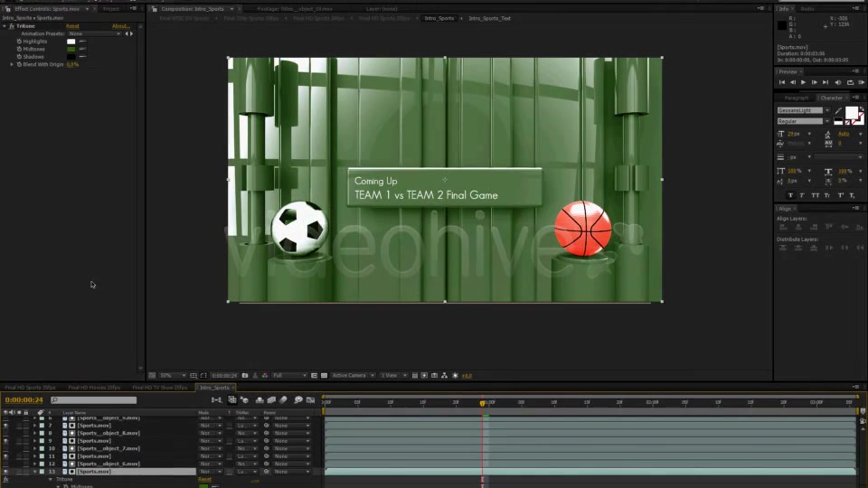Viewport: 868px width, 488px height.
Task: Hide layer 9 Sports.mov video
Action: 5,441
